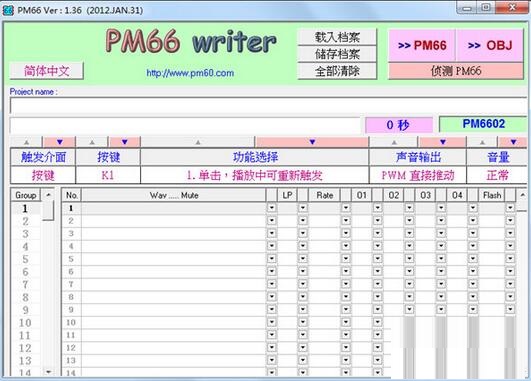
Task: Open the 04 dropdown in row 1
Action: pyautogui.click(x=473, y=208)
